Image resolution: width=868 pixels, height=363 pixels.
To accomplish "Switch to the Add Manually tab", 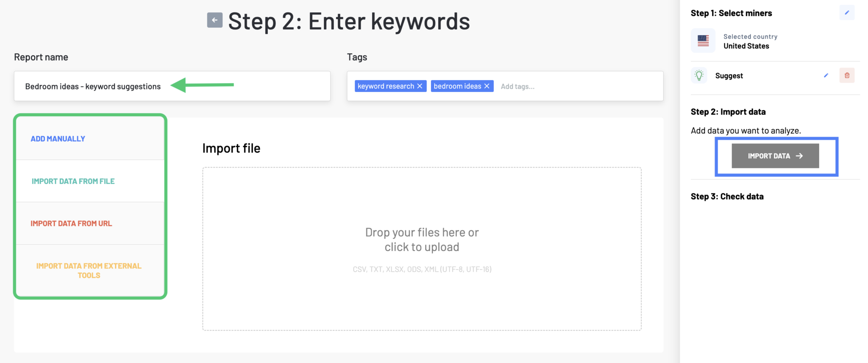I will click(x=58, y=138).
